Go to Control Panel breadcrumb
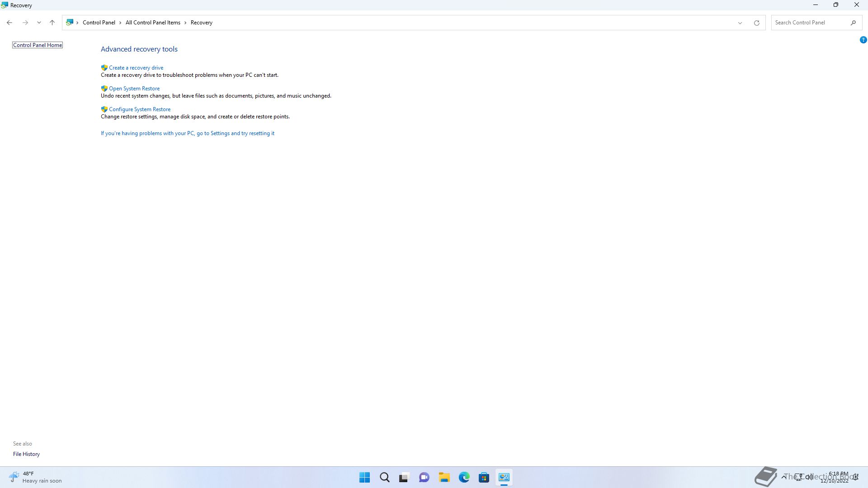This screenshot has width=868, height=488. click(99, 23)
